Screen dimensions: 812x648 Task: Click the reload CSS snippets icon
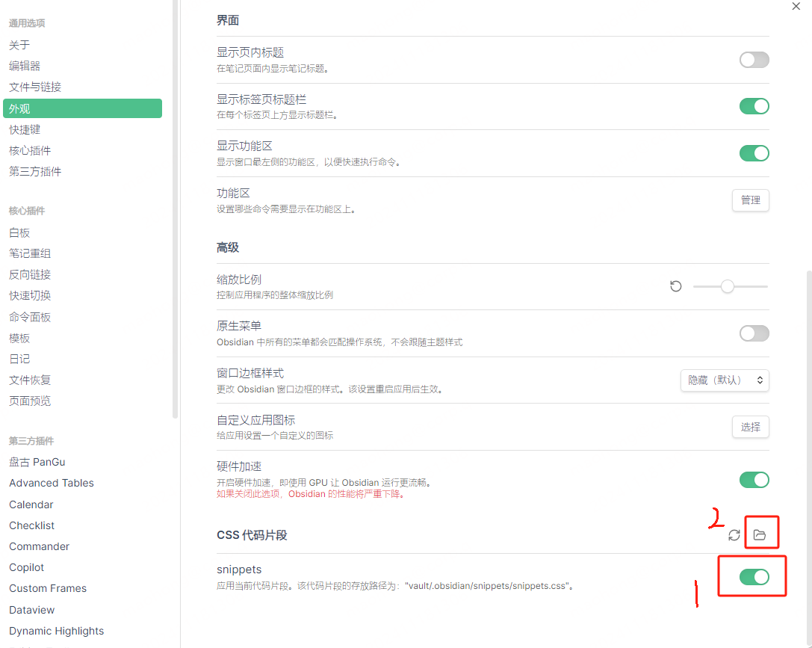734,534
